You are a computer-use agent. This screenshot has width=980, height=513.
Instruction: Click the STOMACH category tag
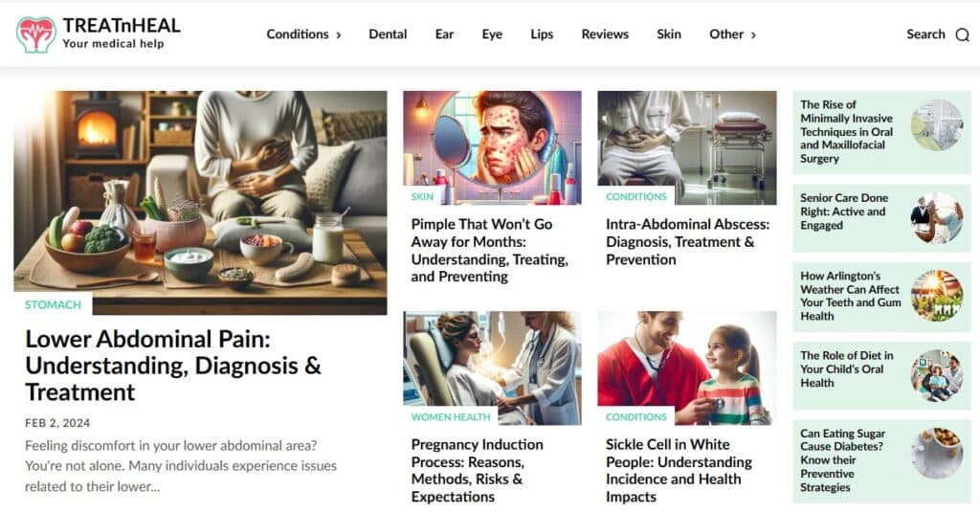point(54,305)
